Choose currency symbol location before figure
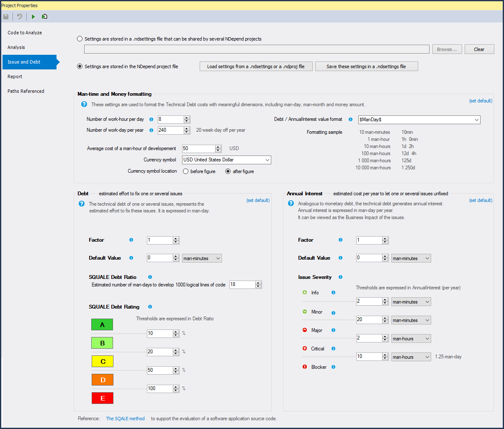This screenshot has height=429, width=504. (x=186, y=171)
